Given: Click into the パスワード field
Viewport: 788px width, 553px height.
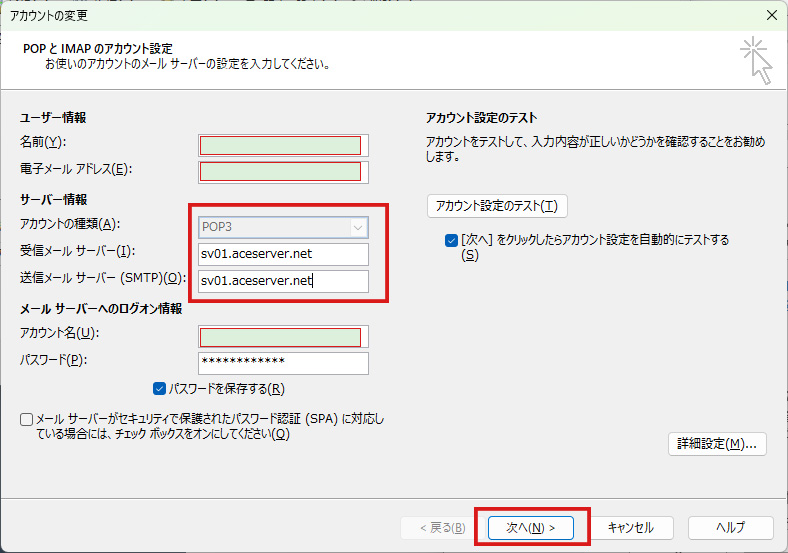Looking at the screenshot, I should 283,362.
